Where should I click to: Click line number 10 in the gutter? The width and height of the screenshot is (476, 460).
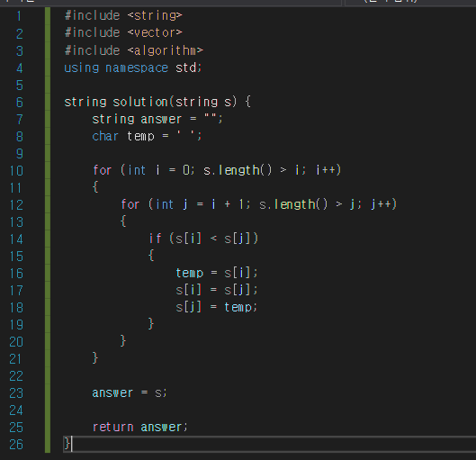pyautogui.click(x=16, y=171)
